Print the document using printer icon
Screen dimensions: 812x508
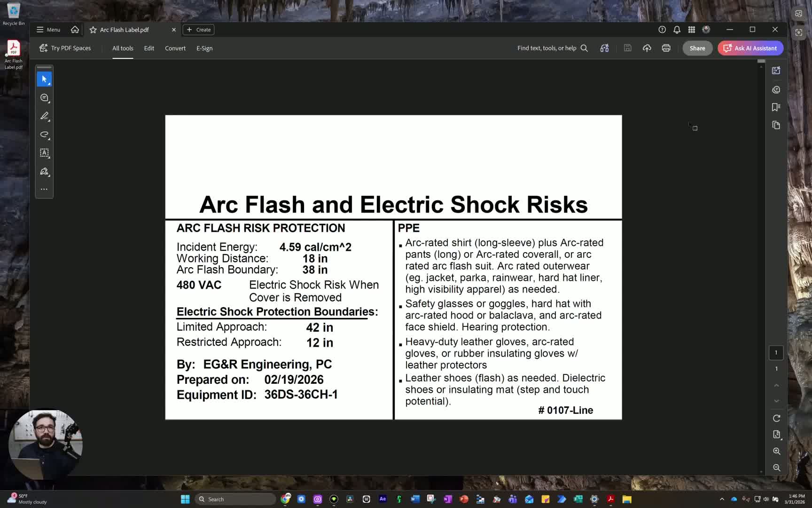point(666,48)
